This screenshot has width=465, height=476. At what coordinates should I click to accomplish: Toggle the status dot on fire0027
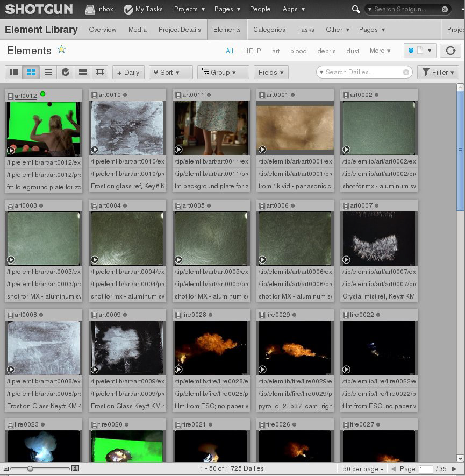(378, 424)
